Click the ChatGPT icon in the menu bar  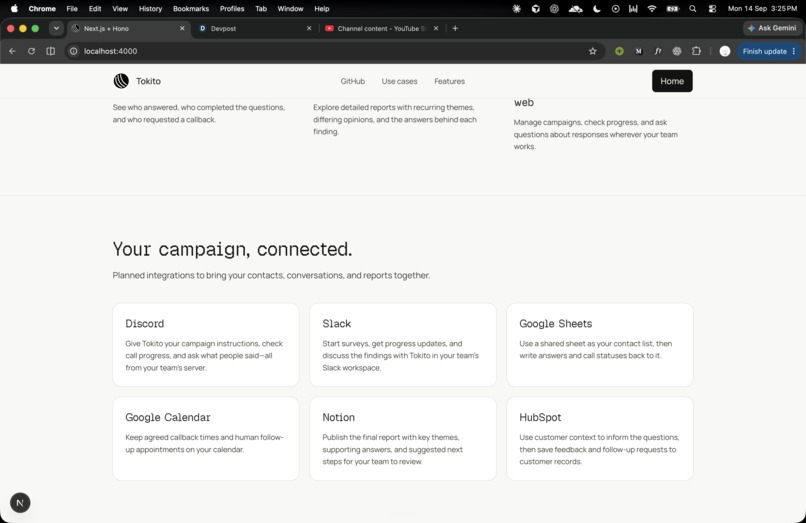(x=554, y=8)
